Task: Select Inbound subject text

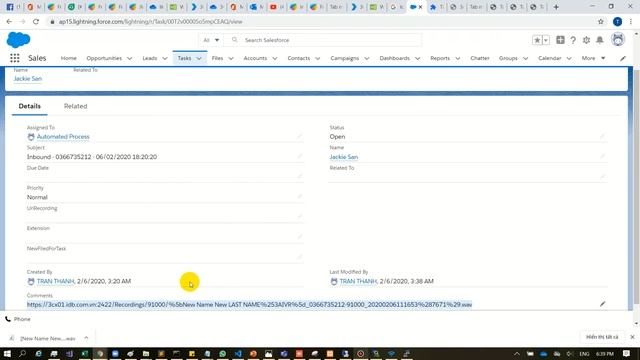Action: (x=92, y=157)
